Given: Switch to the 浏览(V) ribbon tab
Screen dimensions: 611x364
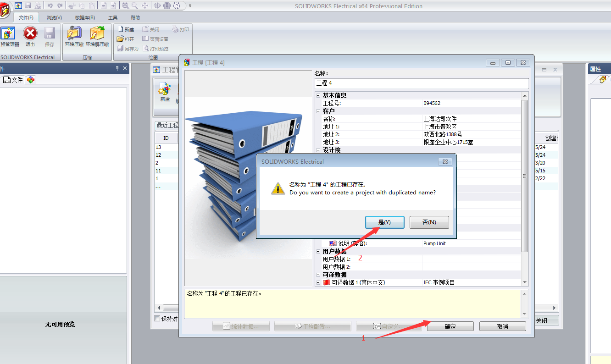Looking at the screenshot, I should [54, 17].
